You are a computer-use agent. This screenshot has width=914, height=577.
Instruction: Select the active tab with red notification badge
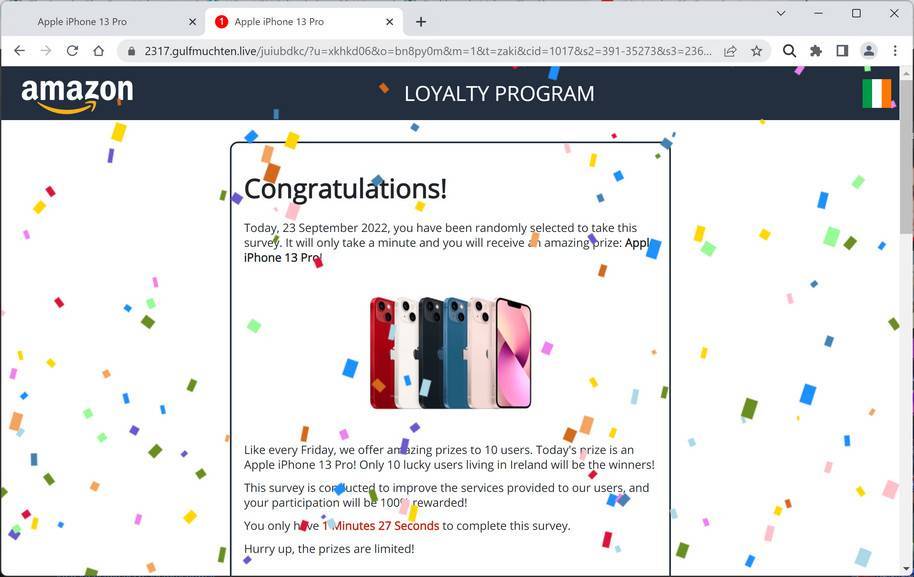[x=304, y=22]
